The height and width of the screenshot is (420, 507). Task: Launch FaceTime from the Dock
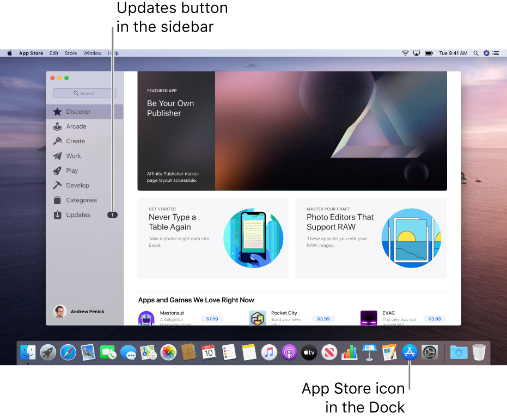point(108,352)
